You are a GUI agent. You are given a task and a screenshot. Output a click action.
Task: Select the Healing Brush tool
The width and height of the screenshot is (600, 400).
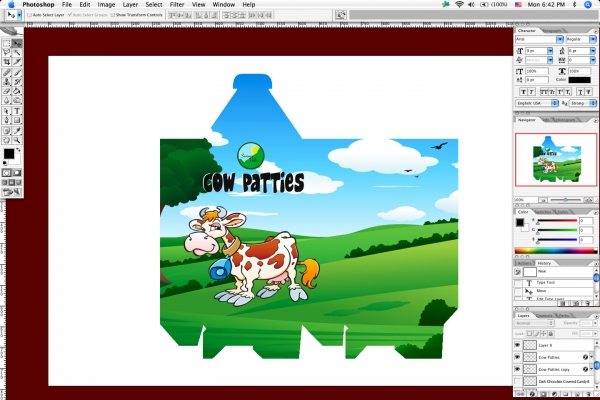pyautogui.click(x=7, y=72)
